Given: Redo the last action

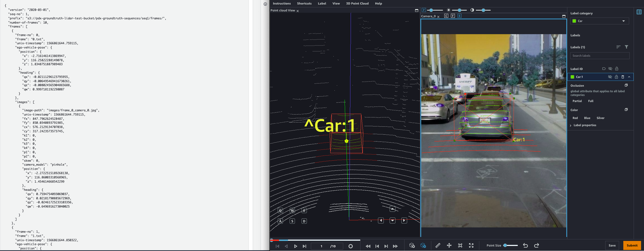Looking at the screenshot, I should pos(536,245).
